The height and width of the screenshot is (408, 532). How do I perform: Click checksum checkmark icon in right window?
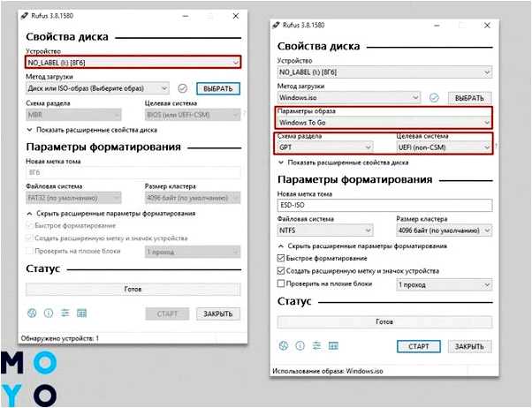click(434, 98)
